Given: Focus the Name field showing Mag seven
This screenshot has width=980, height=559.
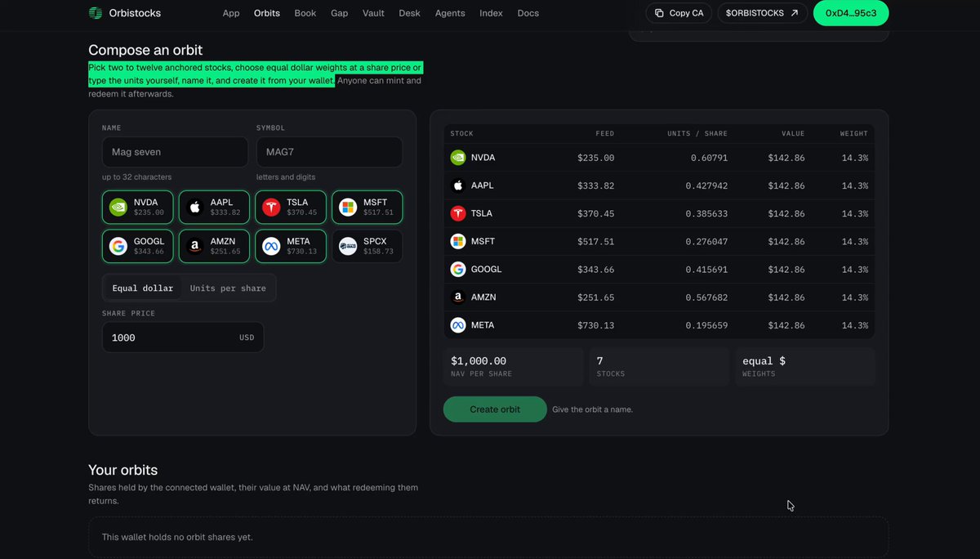Looking at the screenshot, I should (x=175, y=152).
